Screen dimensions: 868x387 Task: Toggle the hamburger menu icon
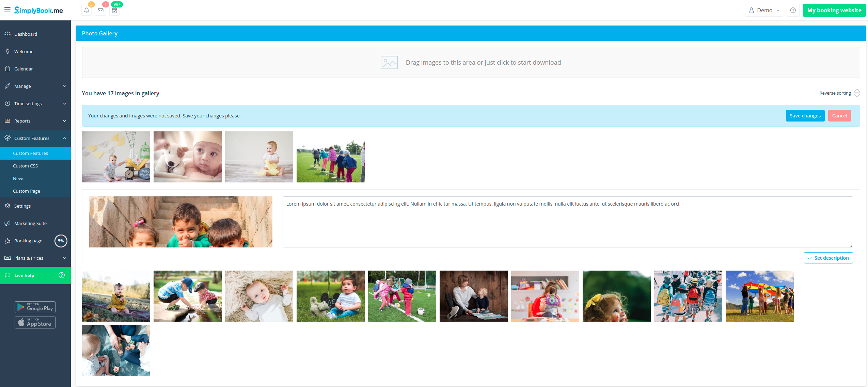(x=7, y=10)
